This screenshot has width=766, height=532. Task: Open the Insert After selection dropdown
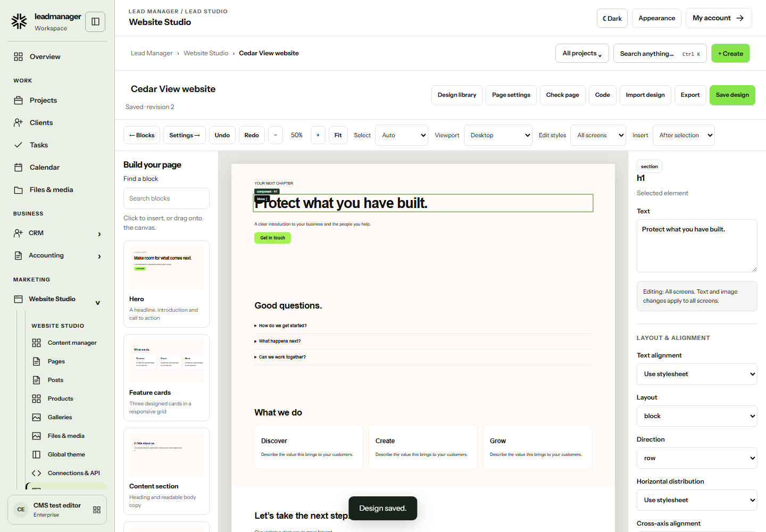click(x=684, y=135)
